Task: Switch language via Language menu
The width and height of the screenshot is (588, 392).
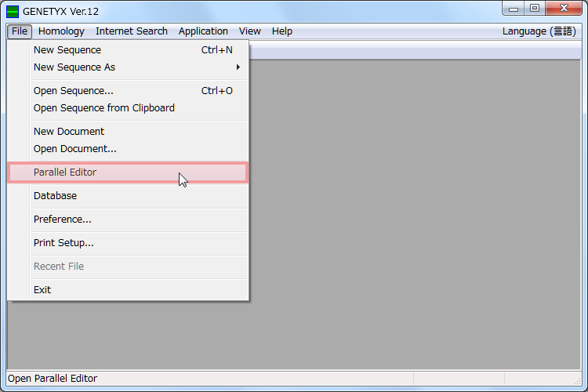Action: tap(539, 31)
